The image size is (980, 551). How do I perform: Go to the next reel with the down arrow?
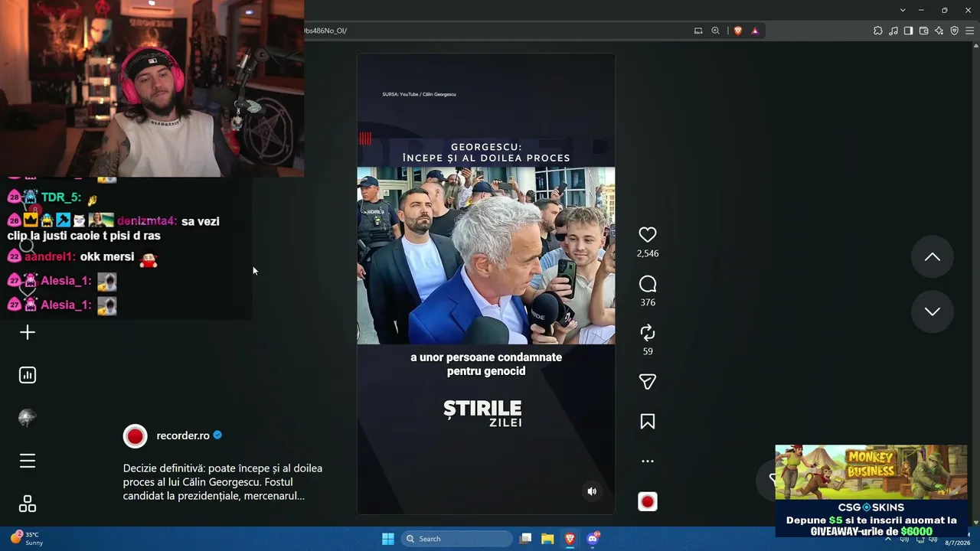(932, 311)
